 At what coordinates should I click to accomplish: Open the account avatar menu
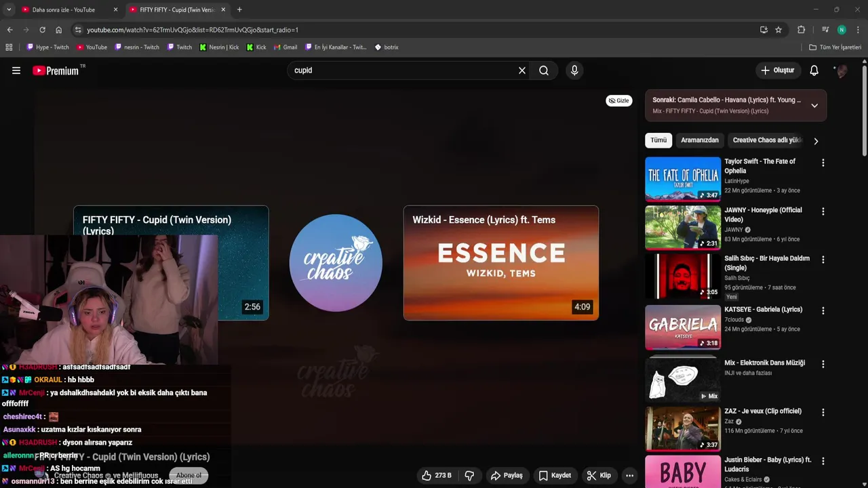pyautogui.click(x=842, y=70)
